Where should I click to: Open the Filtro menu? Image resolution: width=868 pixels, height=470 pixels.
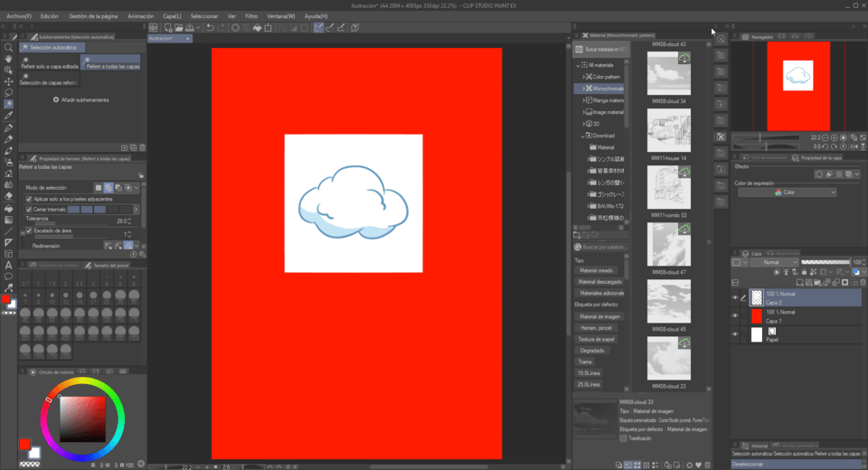250,16
